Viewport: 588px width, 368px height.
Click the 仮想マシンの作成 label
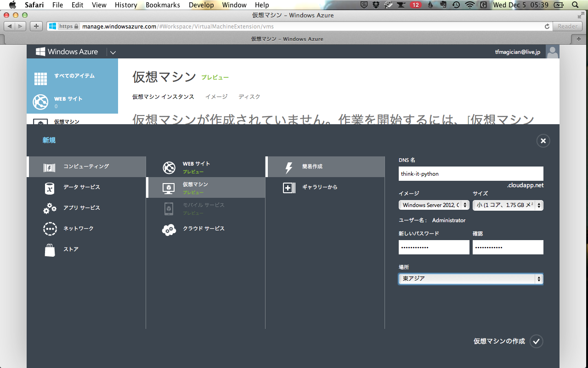499,341
